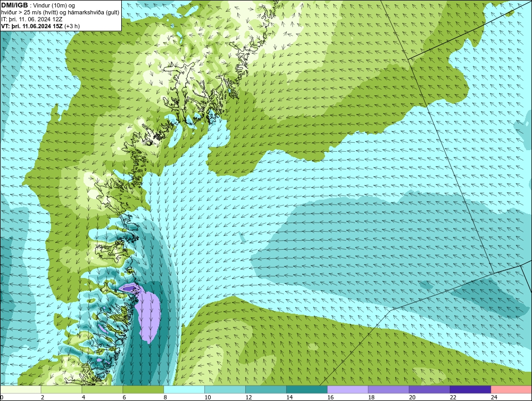This screenshot has height=401, width=532.
Task: Click the DMI/IGB title text
Action: (x=14, y=5)
